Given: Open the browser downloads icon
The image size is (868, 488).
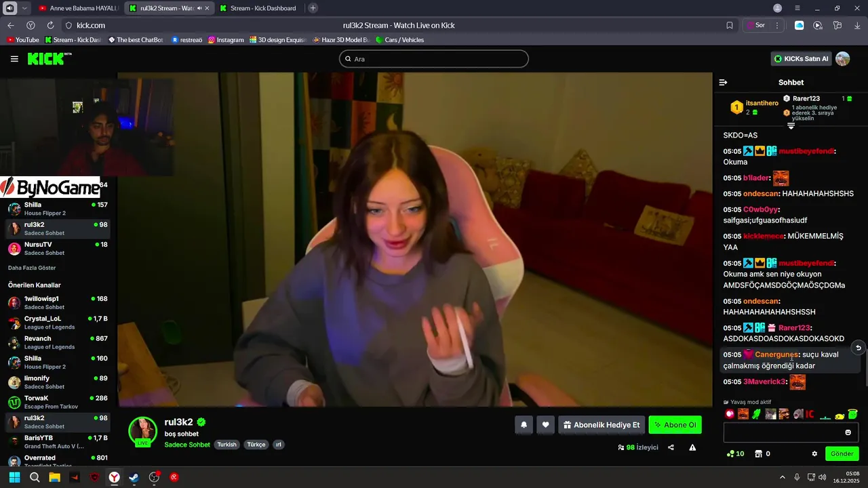Looking at the screenshot, I should click(x=857, y=25).
